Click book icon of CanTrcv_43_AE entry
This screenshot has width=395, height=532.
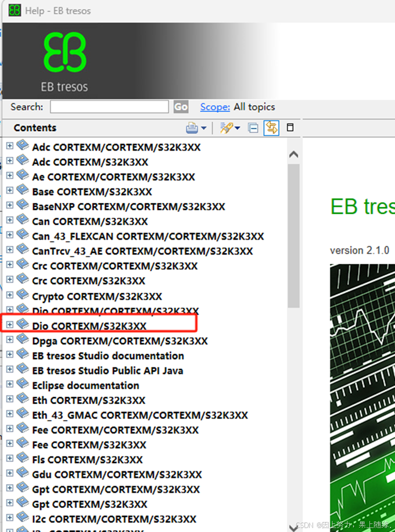tap(23, 249)
